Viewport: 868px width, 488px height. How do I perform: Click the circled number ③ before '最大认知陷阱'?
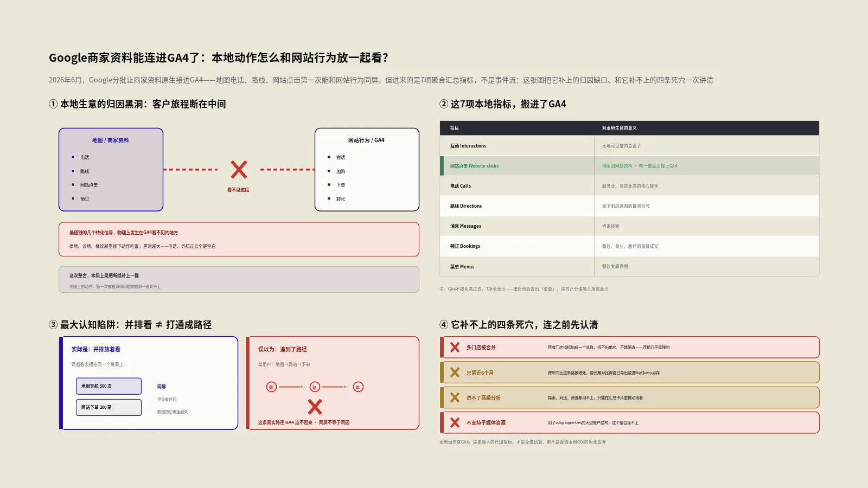point(53,325)
